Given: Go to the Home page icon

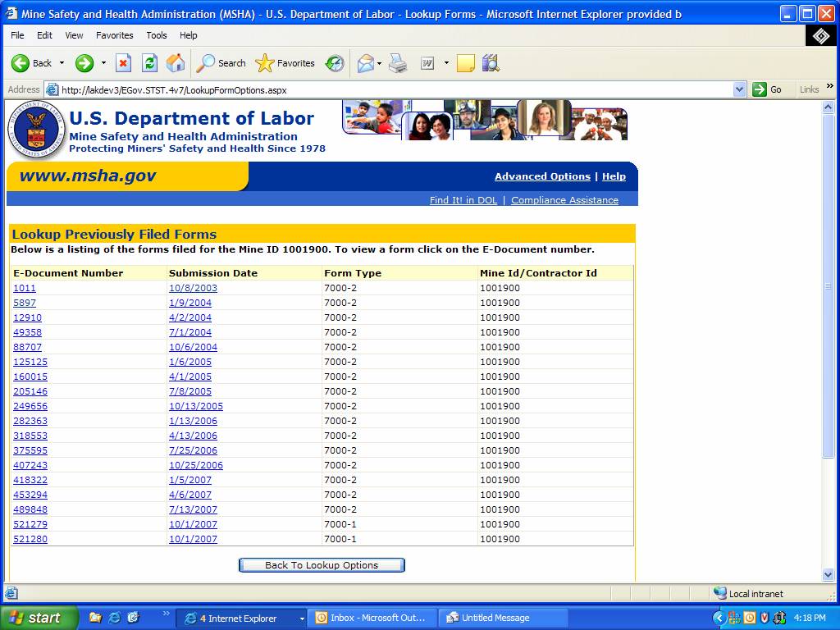Looking at the screenshot, I should pos(176,63).
